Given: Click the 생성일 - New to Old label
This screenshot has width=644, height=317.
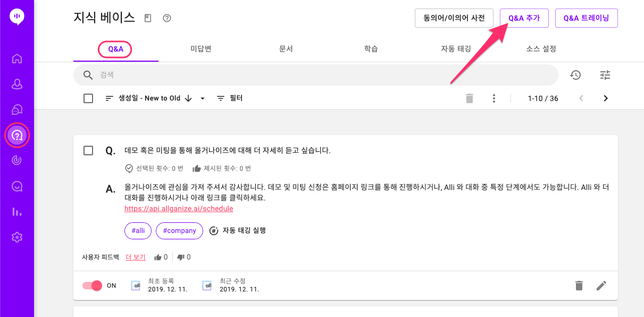Looking at the screenshot, I should pos(149,98).
